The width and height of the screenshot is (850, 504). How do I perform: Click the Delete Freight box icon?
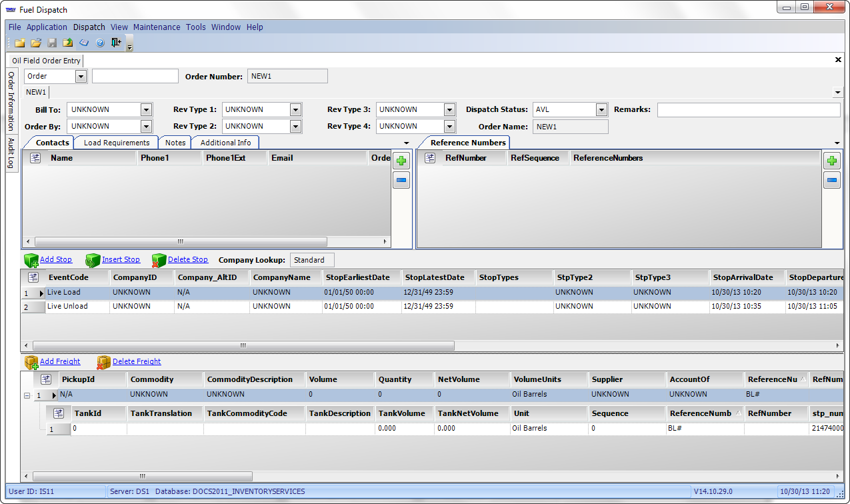tap(104, 362)
